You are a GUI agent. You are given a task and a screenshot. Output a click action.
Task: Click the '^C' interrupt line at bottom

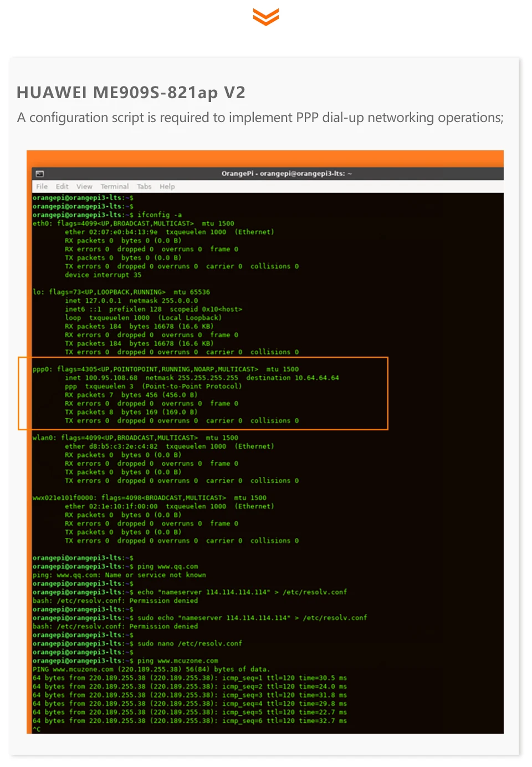click(x=37, y=729)
